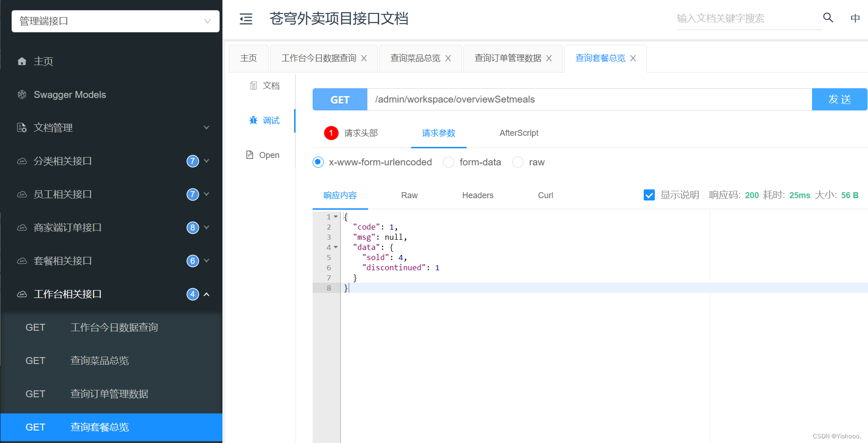Image resolution: width=868 pixels, height=443 pixels.
Task: Collapse the 工作台相关接口 chevron
Action: pyautogui.click(x=207, y=294)
